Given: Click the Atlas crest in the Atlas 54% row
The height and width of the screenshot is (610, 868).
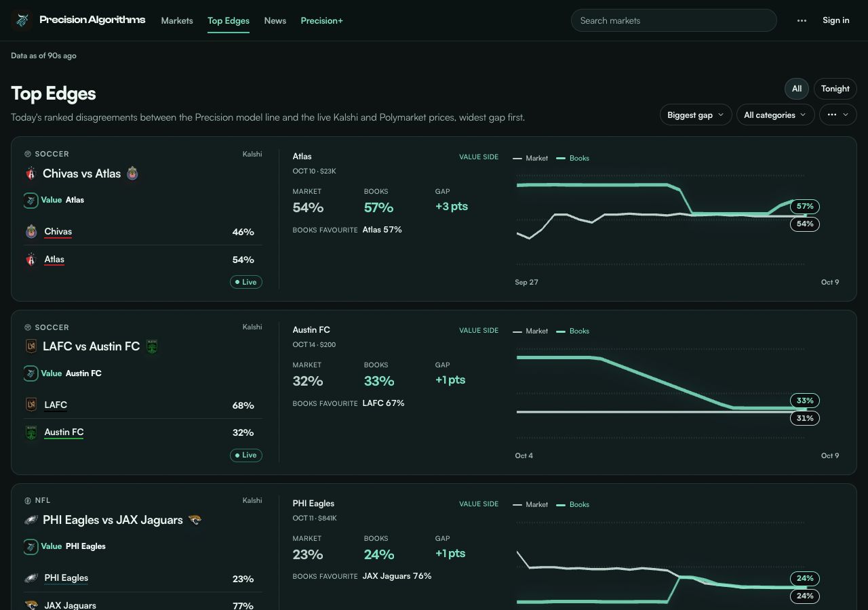Looking at the screenshot, I should tap(31, 260).
